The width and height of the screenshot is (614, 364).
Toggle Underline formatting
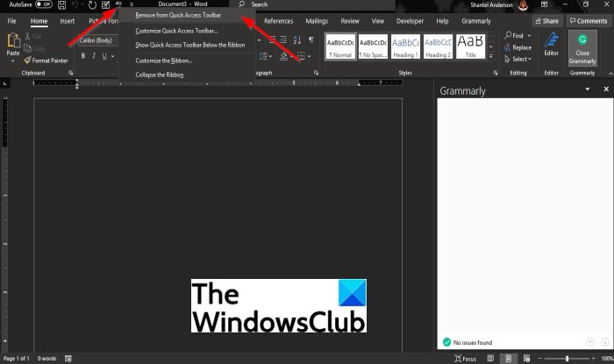point(104,56)
